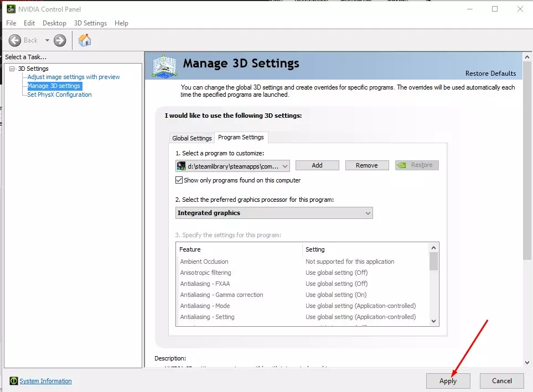Select the Antialiasing - FXAA row
Screen dimensions: 533x392
[303, 284]
